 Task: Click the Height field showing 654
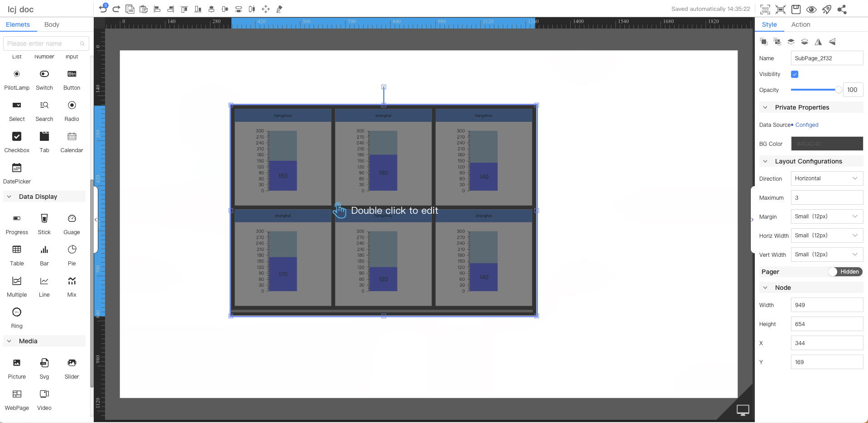(x=827, y=324)
